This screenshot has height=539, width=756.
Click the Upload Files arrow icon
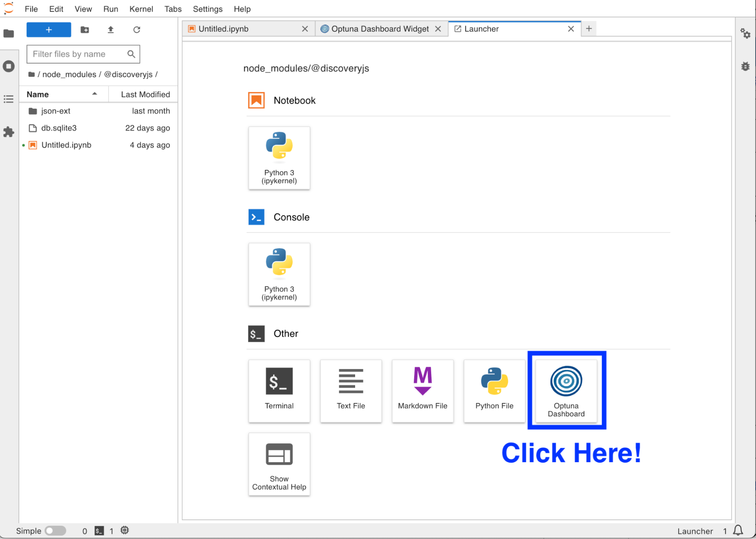[110, 30]
